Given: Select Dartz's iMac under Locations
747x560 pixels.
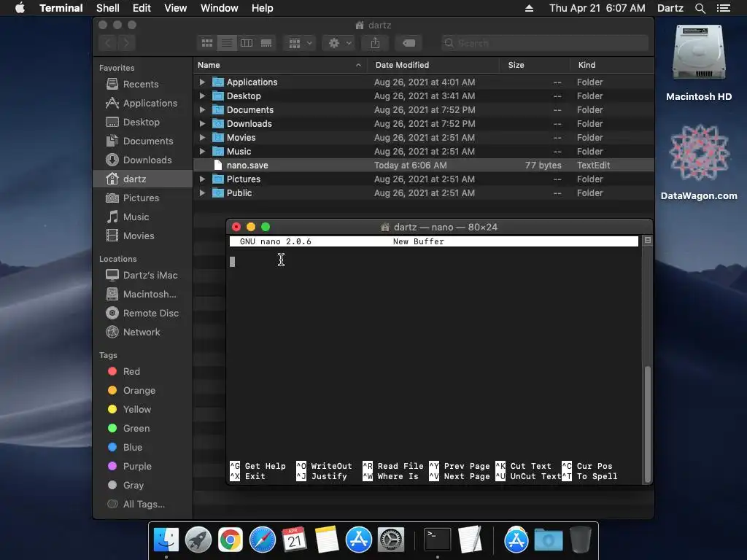Looking at the screenshot, I should (x=142, y=275).
